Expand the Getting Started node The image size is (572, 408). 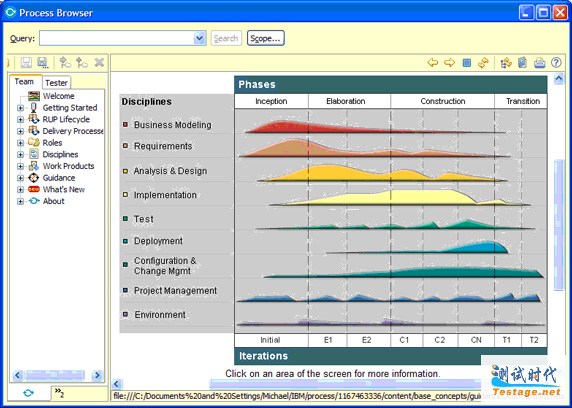click(20, 108)
